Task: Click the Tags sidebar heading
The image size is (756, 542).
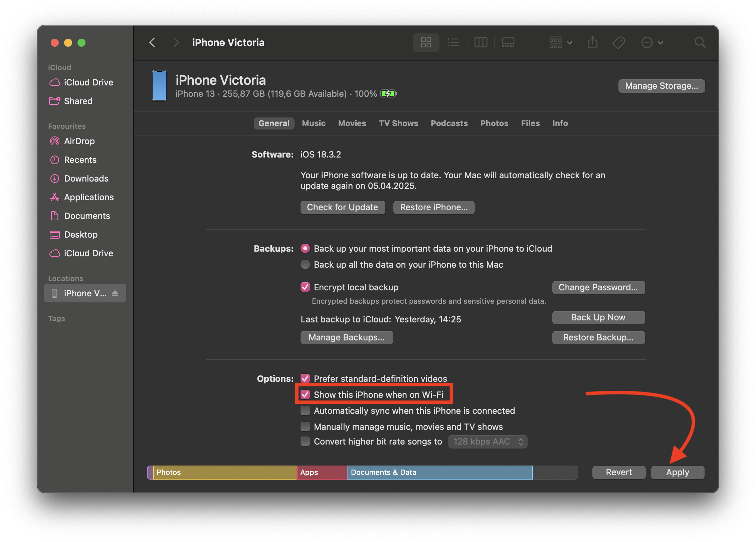Action: click(x=56, y=318)
